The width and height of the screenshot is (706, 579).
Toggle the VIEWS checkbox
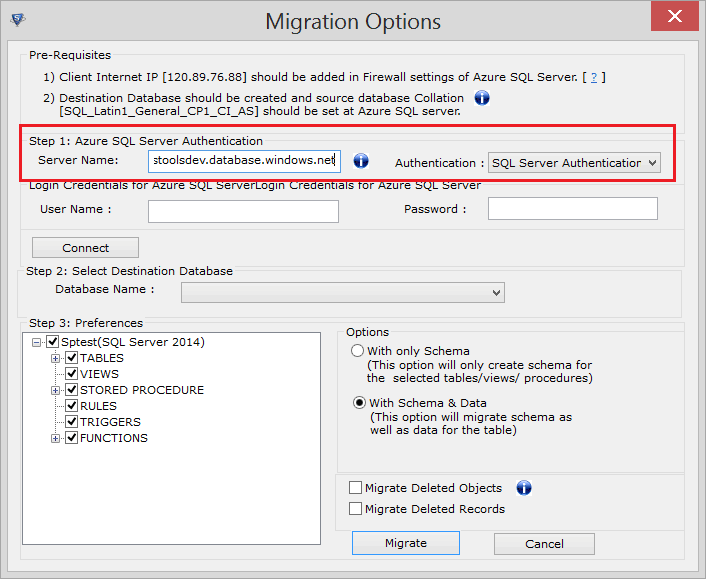click(x=72, y=374)
